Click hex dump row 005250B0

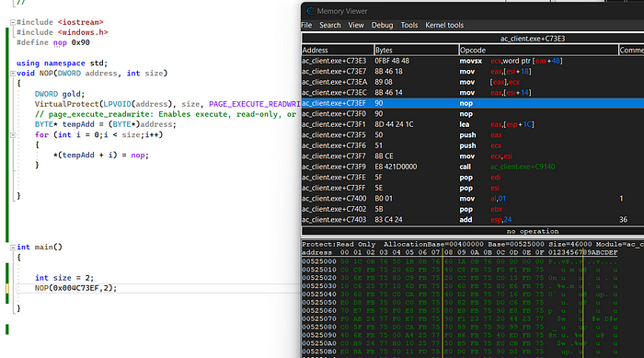click(x=460, y=352)
